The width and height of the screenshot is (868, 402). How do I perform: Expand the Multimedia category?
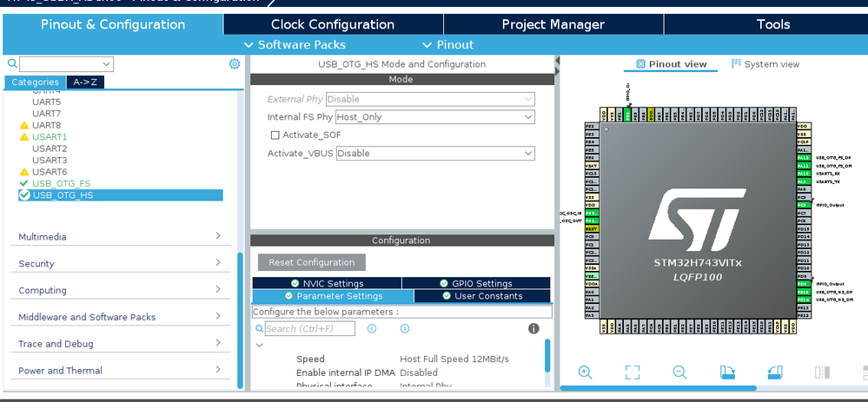[120, 237]
